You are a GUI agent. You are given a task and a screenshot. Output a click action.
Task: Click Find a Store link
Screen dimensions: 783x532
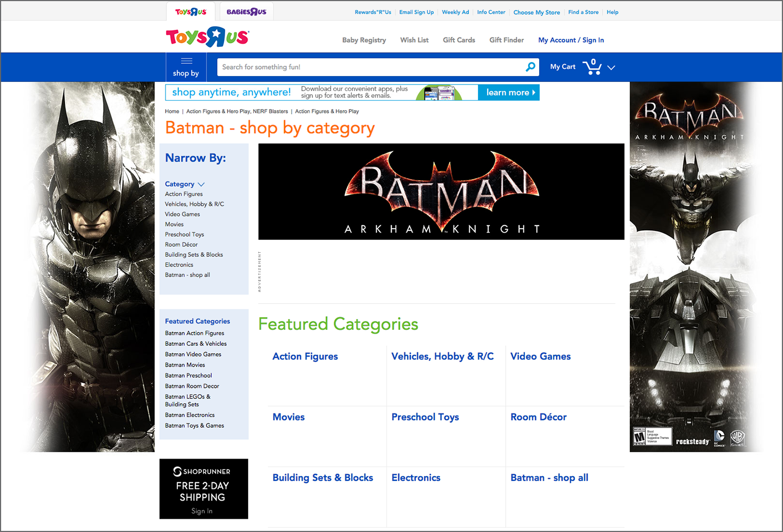point(583,12)
